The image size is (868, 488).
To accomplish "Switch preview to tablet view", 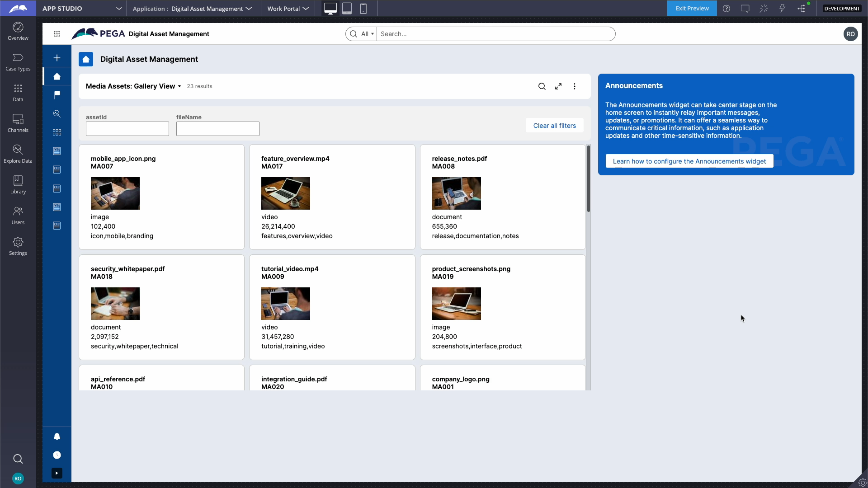I will coord(347,9).
